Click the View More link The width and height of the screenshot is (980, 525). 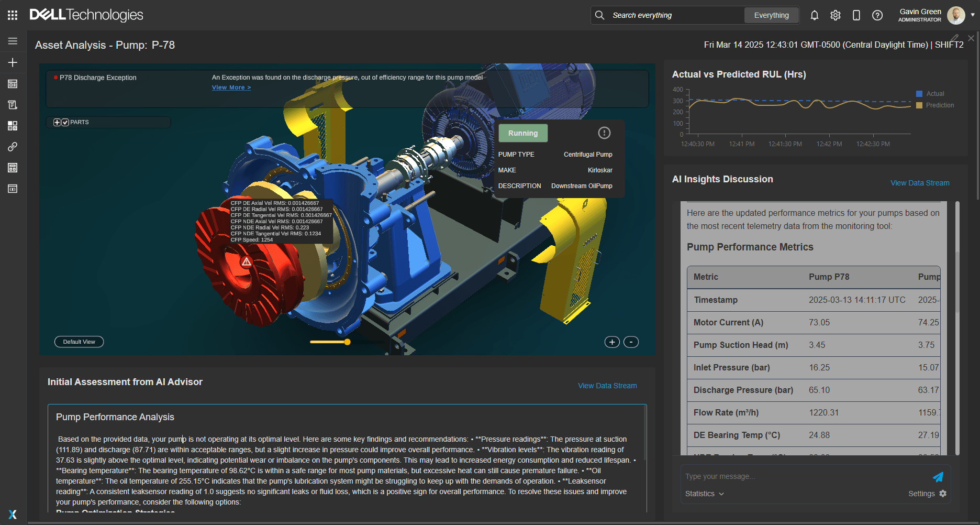pos(231,87)
